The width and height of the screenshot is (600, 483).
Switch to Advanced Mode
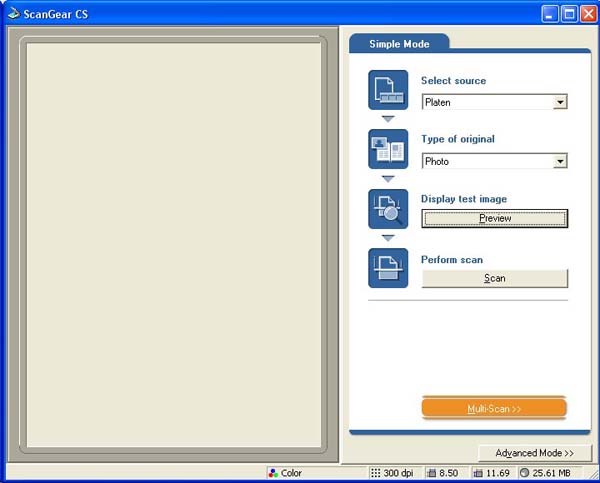coord(535,453)
